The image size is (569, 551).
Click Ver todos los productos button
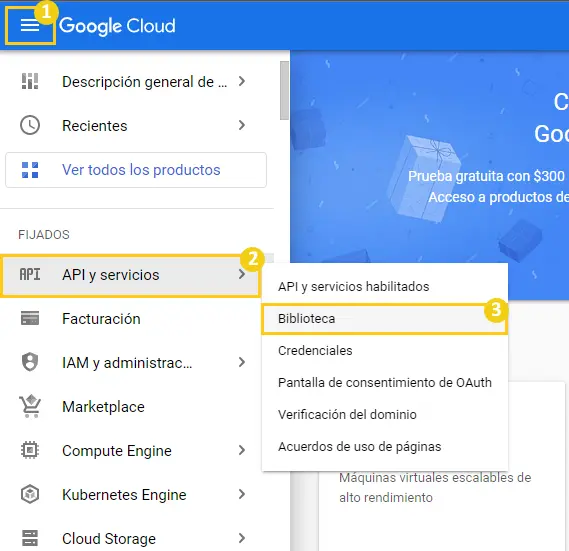[x=136, y=170]
